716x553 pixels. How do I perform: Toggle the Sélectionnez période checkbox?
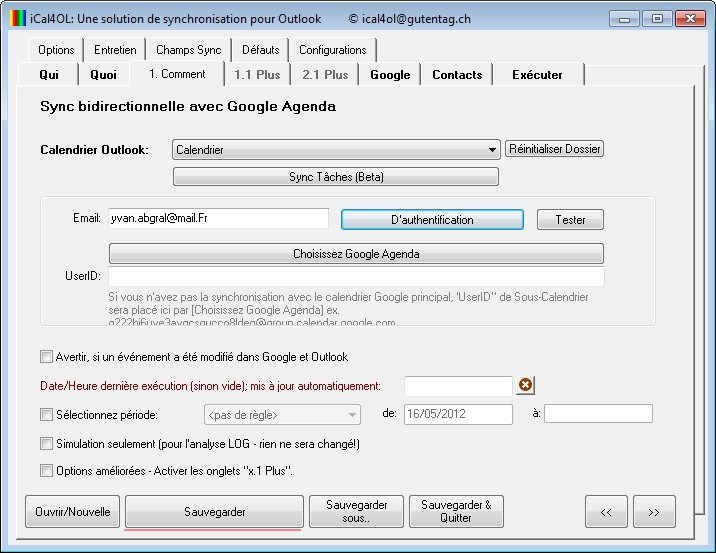tap(46, 414)
